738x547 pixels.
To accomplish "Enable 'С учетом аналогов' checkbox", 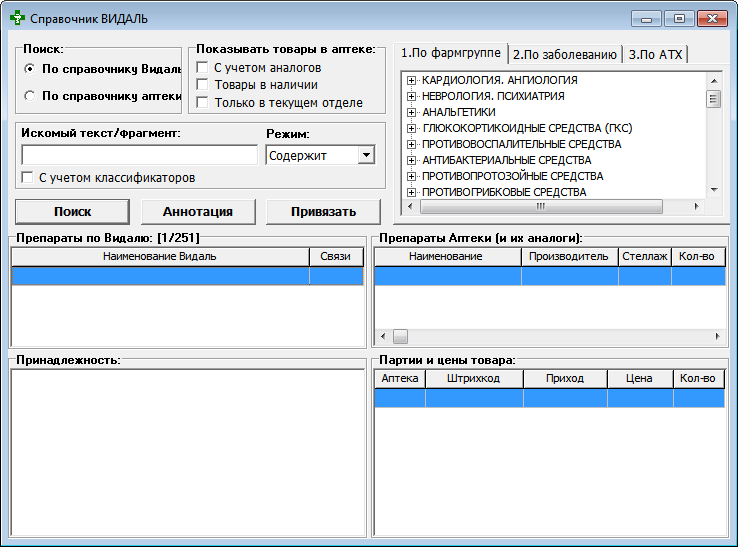I will [203, 68].
